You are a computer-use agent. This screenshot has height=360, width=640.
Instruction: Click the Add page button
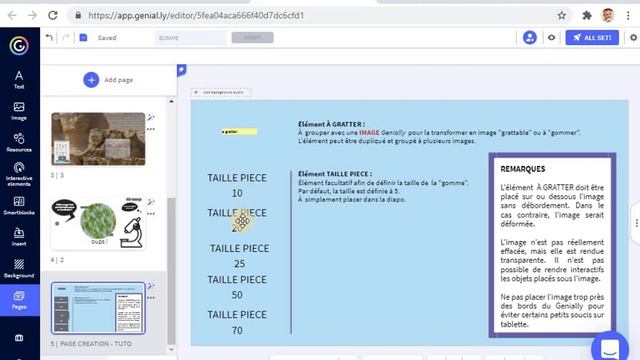pos(109,80)
